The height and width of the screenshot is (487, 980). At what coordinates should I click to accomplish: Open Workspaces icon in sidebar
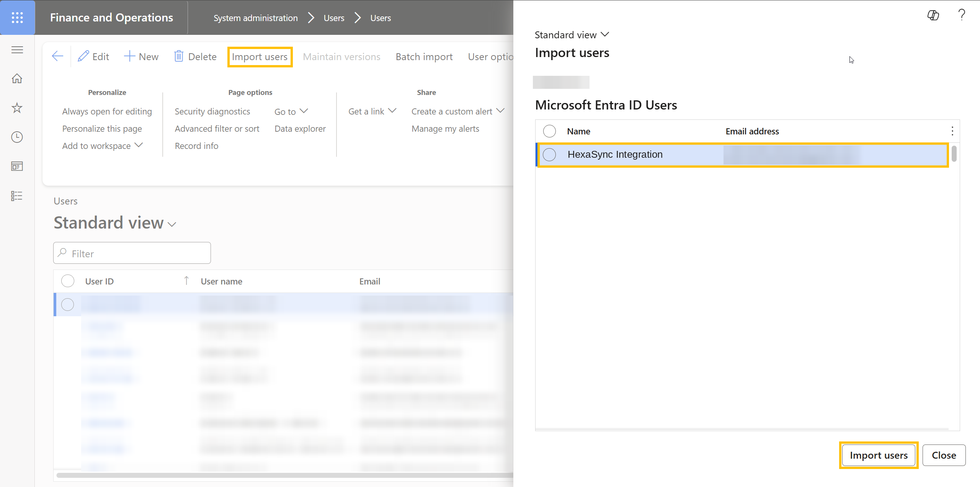pyautogui.click(x=17, y=166)
